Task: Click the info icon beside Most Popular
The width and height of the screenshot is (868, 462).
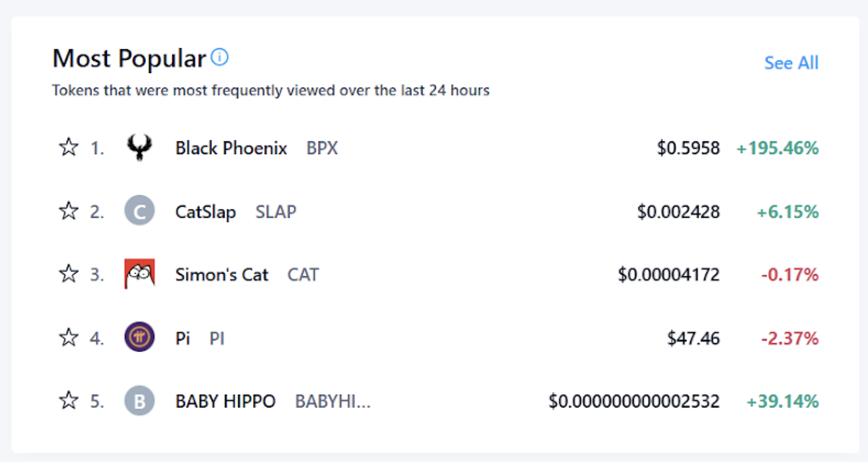Action: coord(219,58)
